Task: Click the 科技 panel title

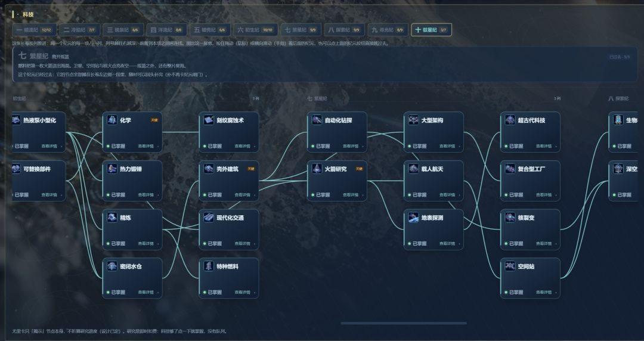Action: coord(28,14)
